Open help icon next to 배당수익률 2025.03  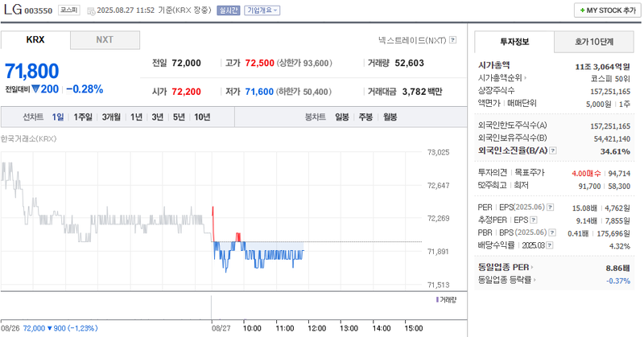550,245
